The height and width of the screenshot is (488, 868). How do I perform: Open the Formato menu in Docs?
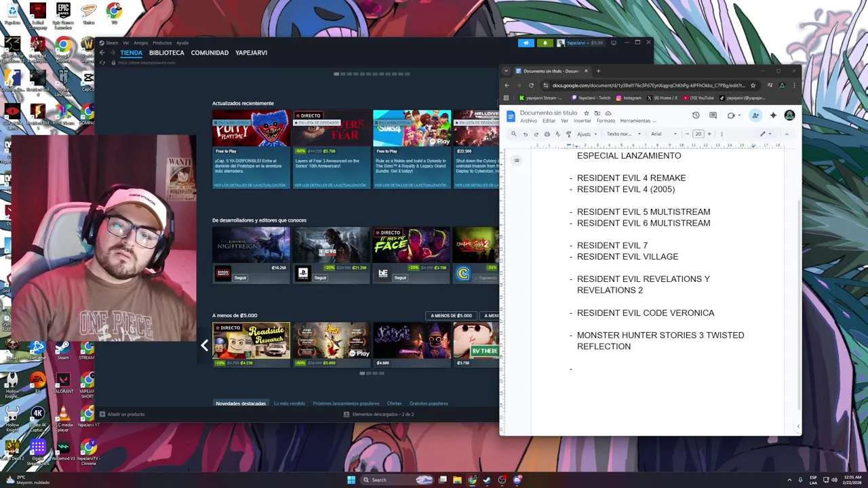606,121
